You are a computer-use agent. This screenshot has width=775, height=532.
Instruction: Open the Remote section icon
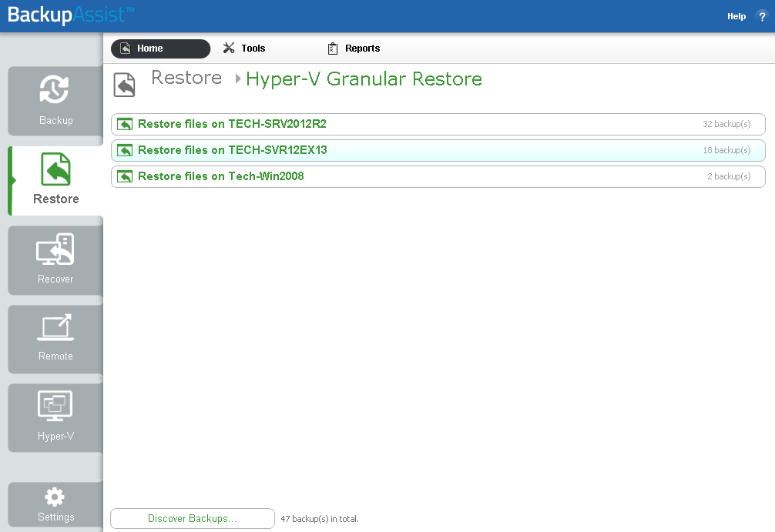55,327
